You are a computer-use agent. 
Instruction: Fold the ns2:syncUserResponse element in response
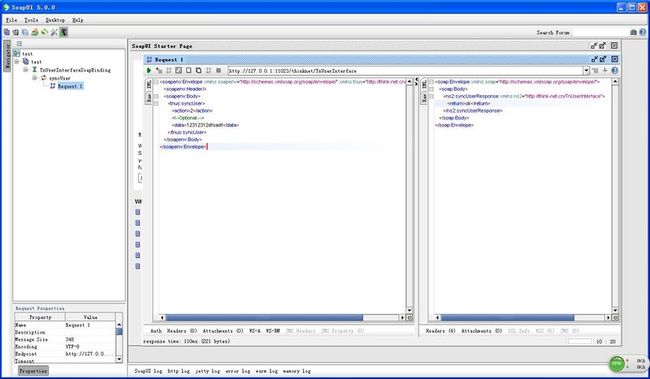pyautogui.click(x=431, y=96)
